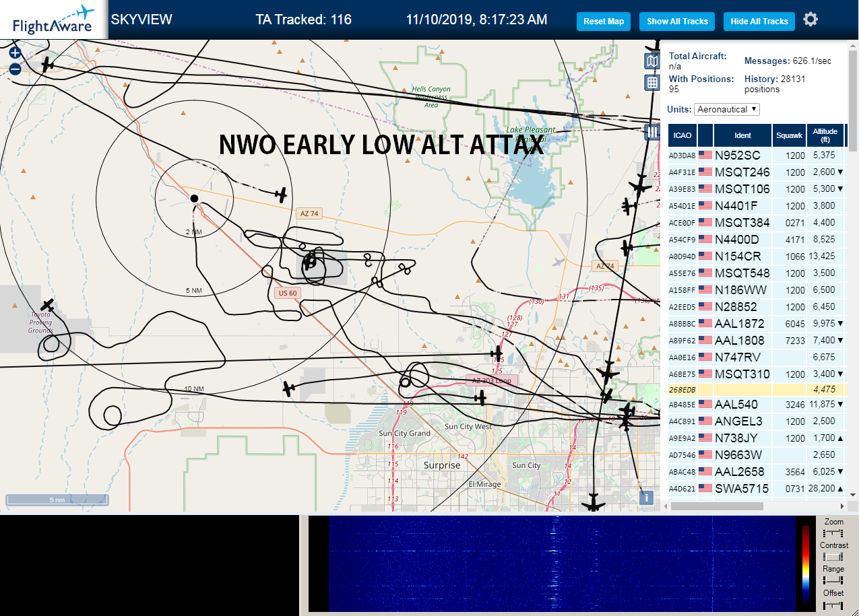Viewport: 859px width, 616px height.
Task: Click the spectrum waterfall display
Action: [x=561, y=564]
